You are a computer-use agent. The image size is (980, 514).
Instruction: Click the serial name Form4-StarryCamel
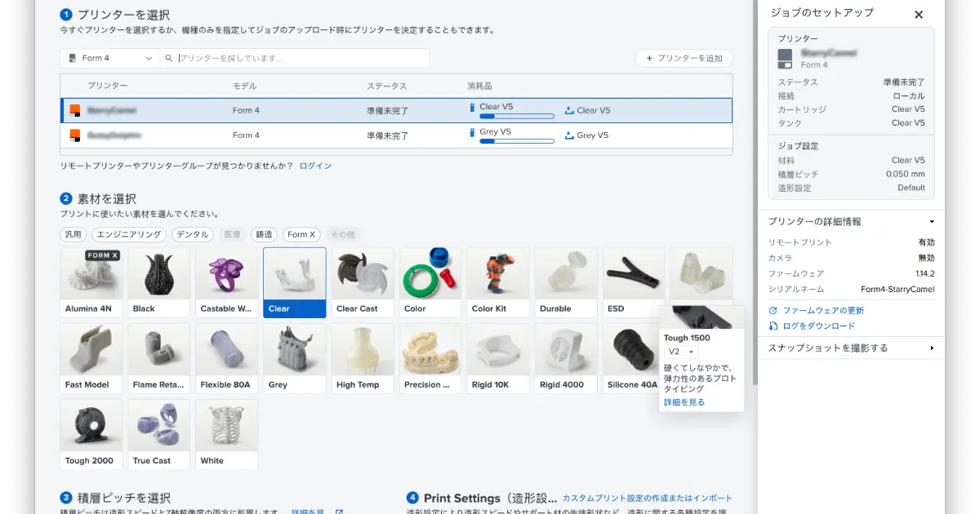898,289
